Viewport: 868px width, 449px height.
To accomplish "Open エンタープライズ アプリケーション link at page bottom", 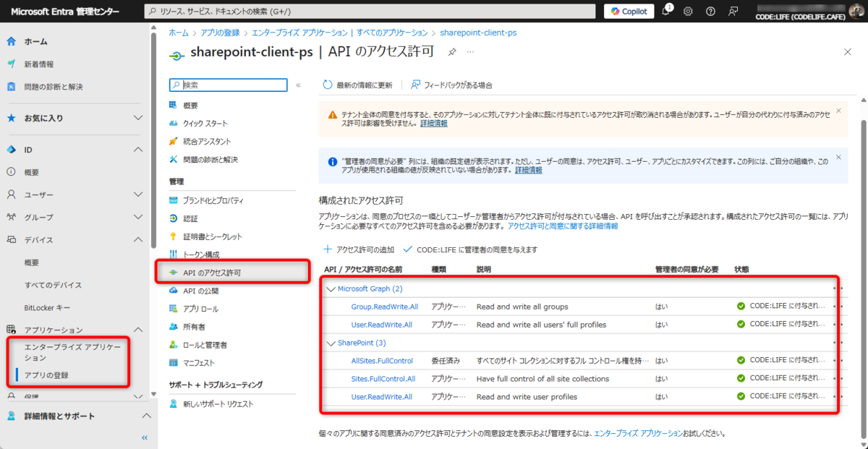I will coord(638,434).
